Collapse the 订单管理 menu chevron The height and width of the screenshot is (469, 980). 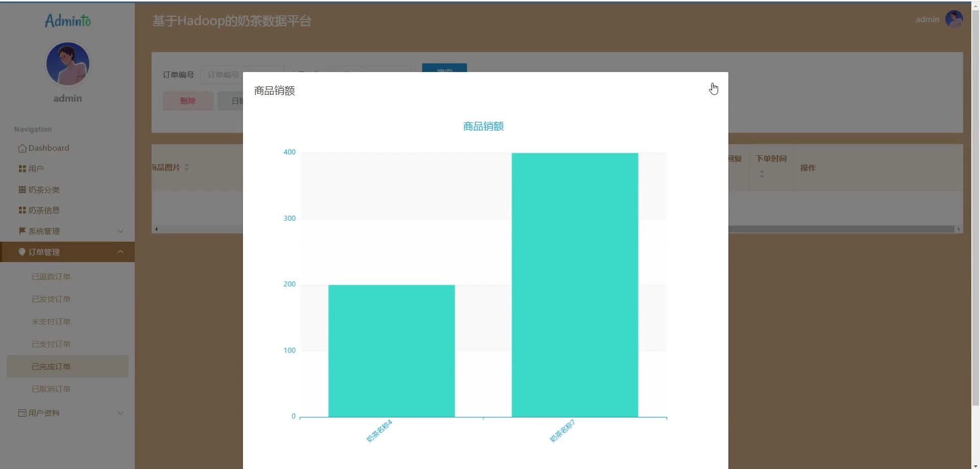pos(120,252)
